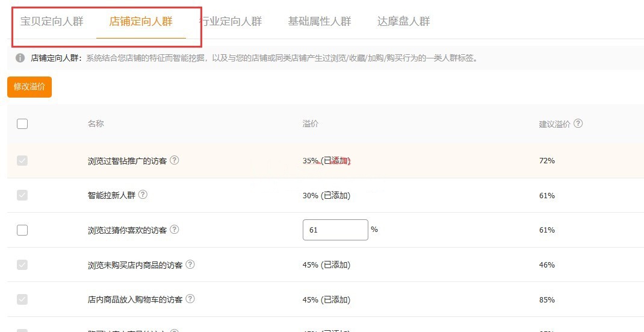Open help icon next to 浏览未购买店内商品的访客
Viewport: 644px width, 332px height.
190,264
